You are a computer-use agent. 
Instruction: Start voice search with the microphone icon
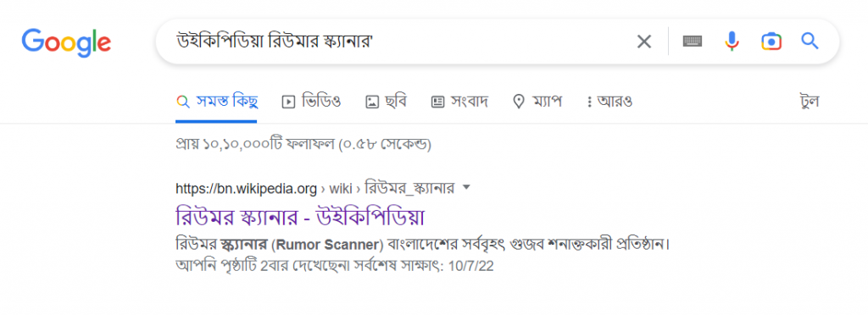(x=732, y=41)
